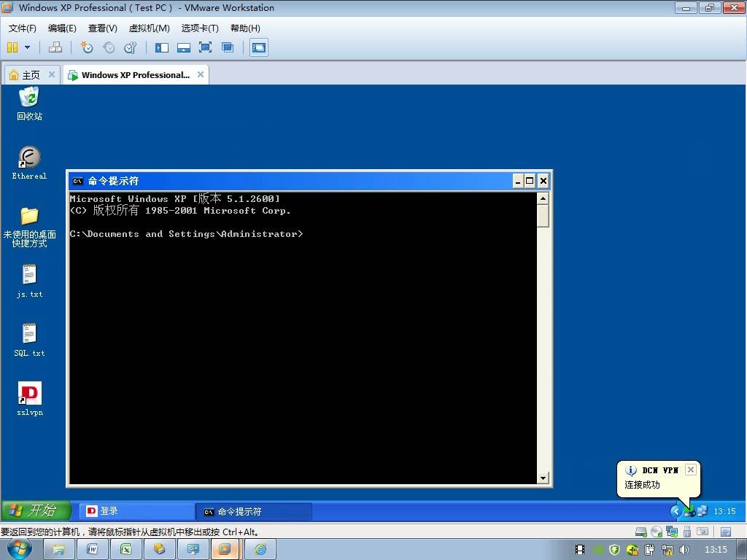The height and width of the screenshot is (560, 747).
Task: Click the VMware hard disk status icon
Action: (x=641, y=532)
